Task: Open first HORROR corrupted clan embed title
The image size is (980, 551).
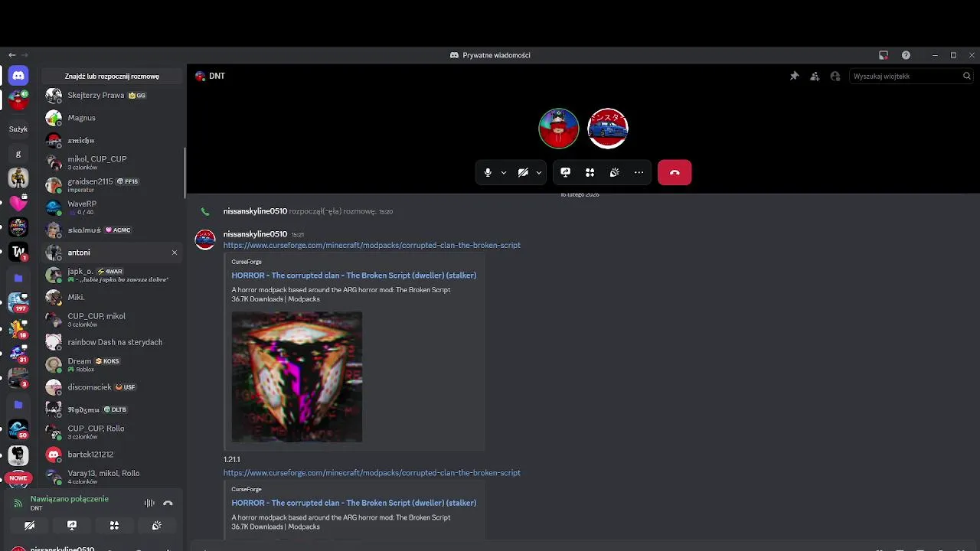Action: point(354,275)
